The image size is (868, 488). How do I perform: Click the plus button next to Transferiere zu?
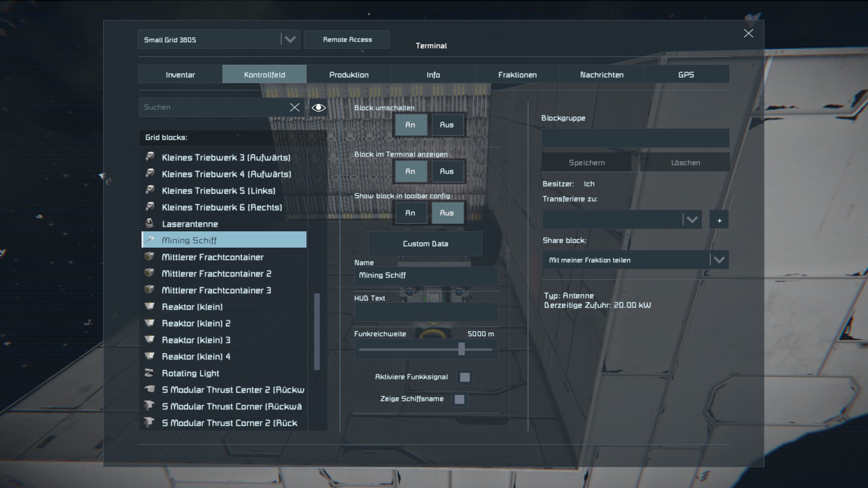pyautogui.click(x=719, y=220)
